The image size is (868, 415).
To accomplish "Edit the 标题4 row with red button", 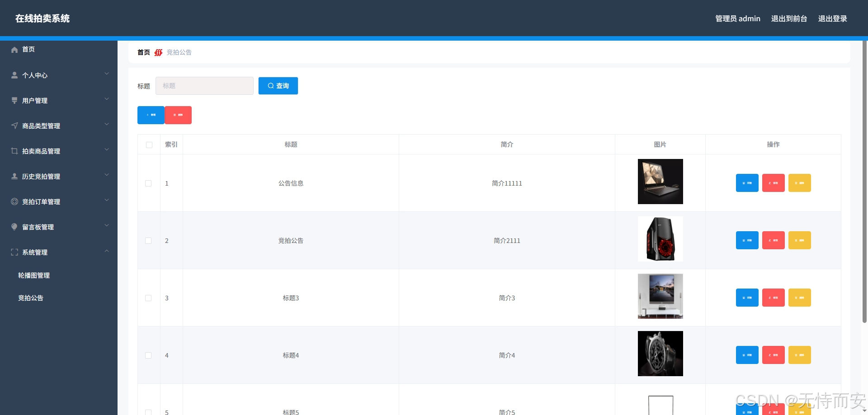I will coord(774,355).
